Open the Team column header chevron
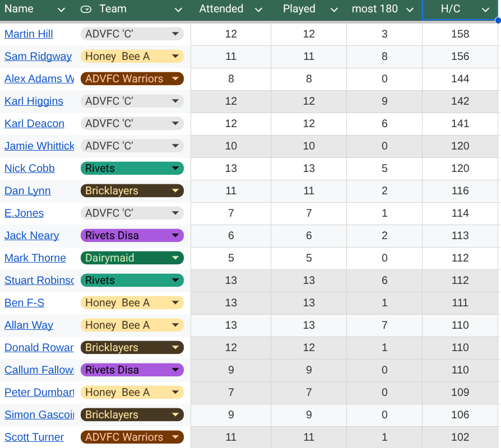Image resolution: width=501 pixels, height=448 pixels. coord(178,10)
